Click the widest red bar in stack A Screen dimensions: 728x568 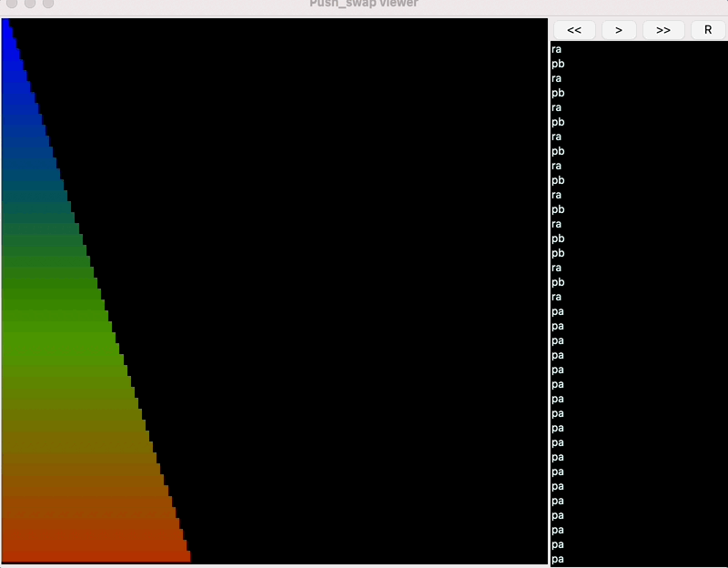click(x=96, y=556)
